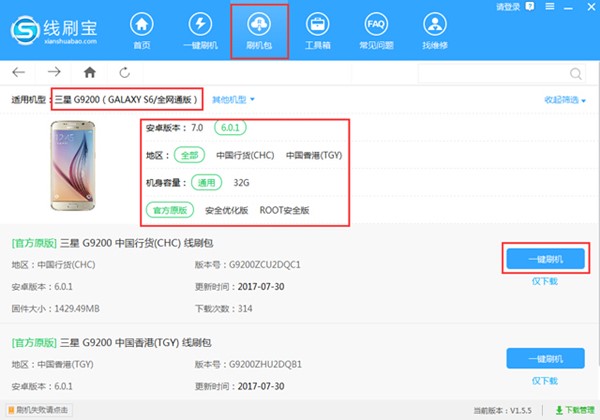This screenshot has height=420, width=600.
Task: Open 下载管理 download manager
Action: (575, 410)
